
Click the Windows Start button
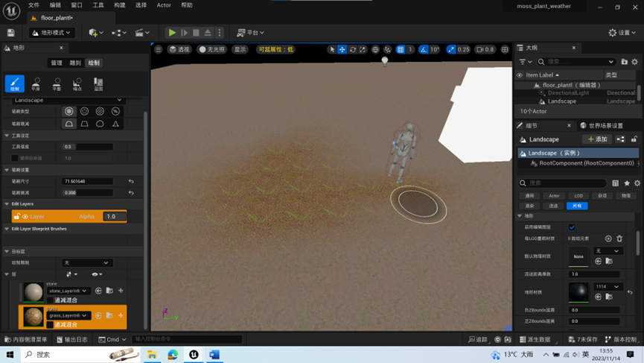tap(10, 354)
